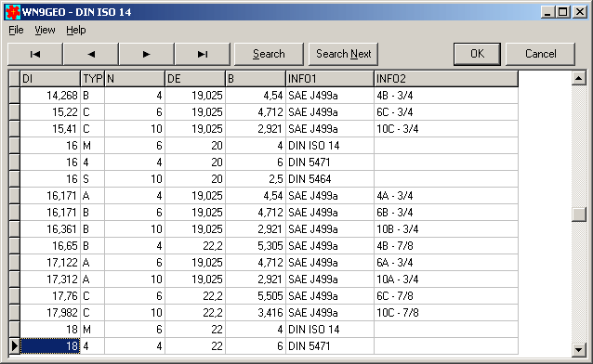The image size is (593, 364).
Task: Open the File menu
Action: (16, 30)
